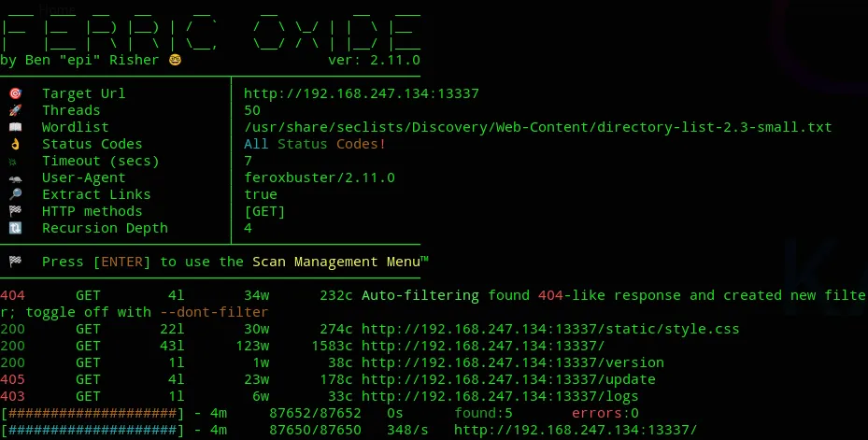Viewport: 868px width, 440px height.
Task: Click the directory-list-2.3-small.txt wordlist path
Action: 538,127
